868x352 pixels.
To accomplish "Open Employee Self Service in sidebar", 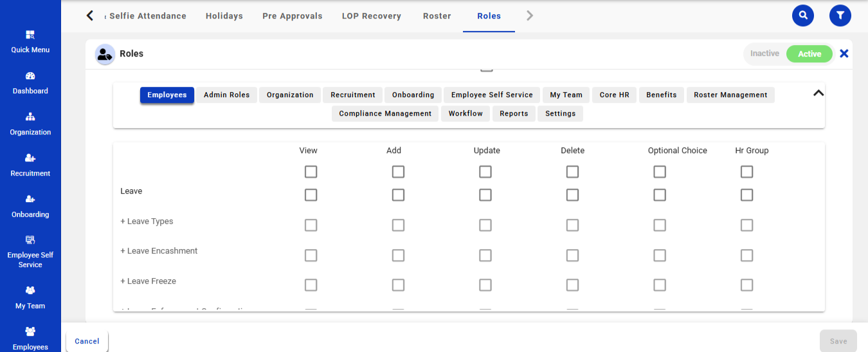I will tap(30, 252).
